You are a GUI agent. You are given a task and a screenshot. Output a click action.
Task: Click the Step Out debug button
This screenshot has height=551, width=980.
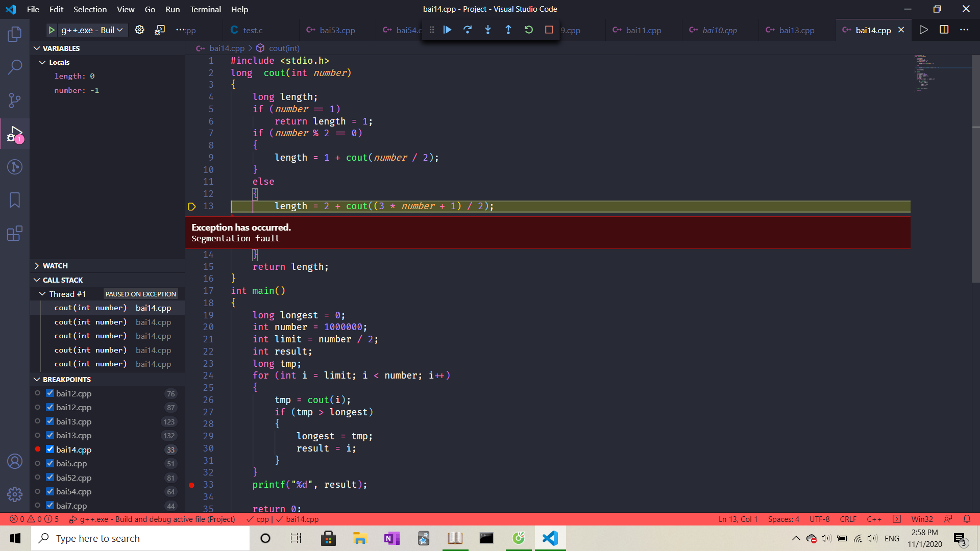click(508, 30)
